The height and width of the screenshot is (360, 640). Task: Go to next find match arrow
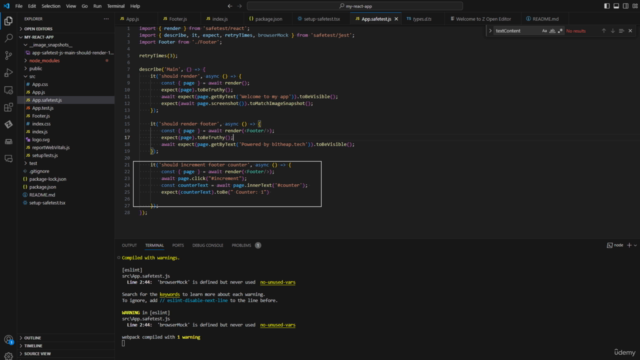pyautogui.click(x=613, y=31)
